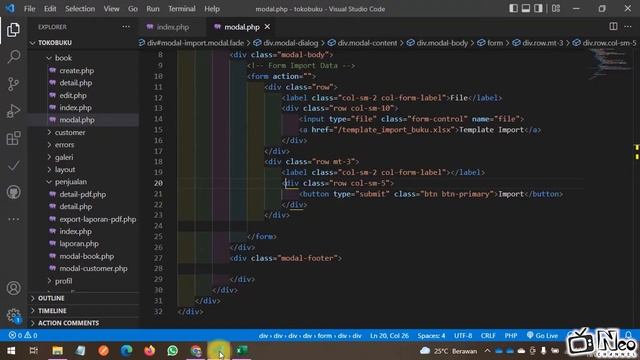The image size is (640, 360).
Task: Open the Accounts icon in activity bar
Action: pyautogui.click(x=13, y=288)
